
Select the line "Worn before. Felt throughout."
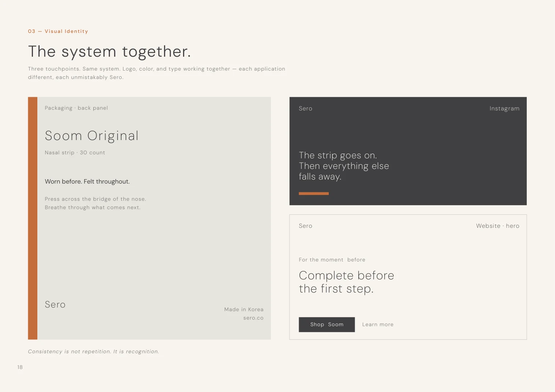[x=87, y=181]
